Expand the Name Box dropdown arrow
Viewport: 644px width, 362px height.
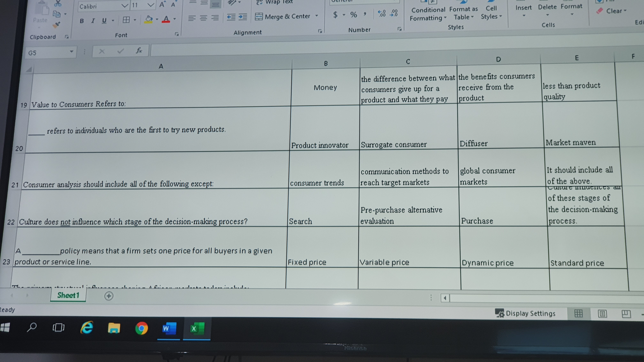tap(72, 52)
